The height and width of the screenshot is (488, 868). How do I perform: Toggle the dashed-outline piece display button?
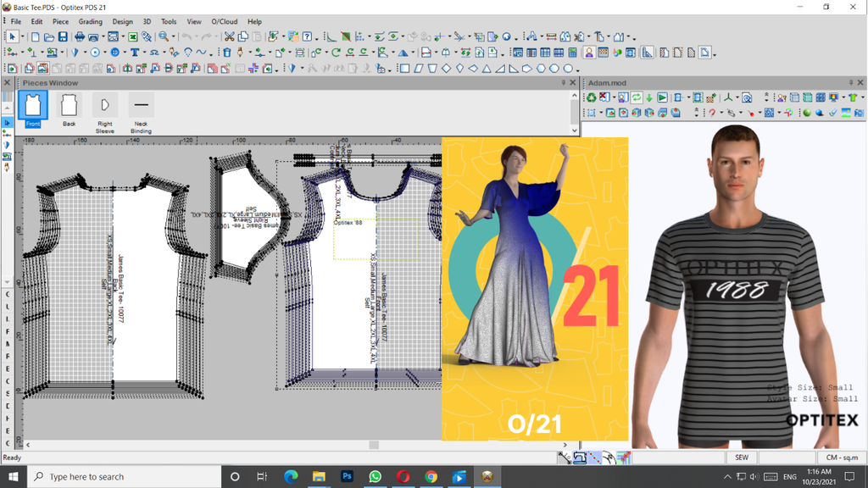click(704, 53)
